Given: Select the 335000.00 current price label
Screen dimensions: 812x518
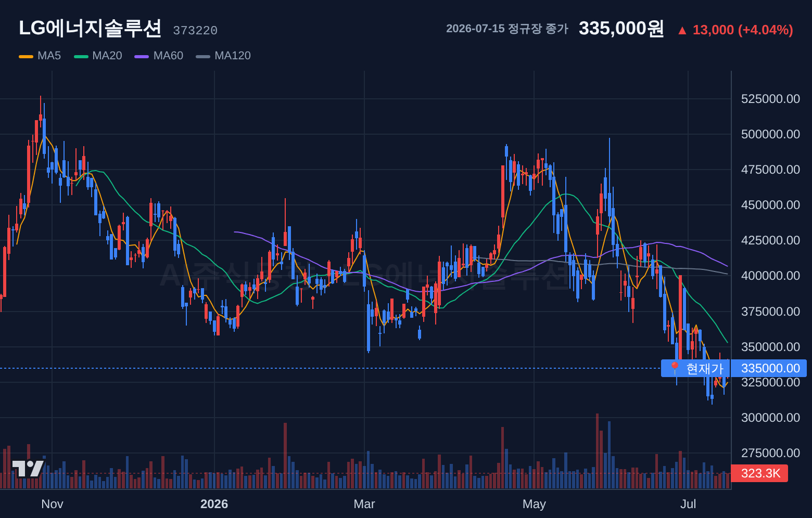Looking at the screenshot, I should tap(769, 368).
